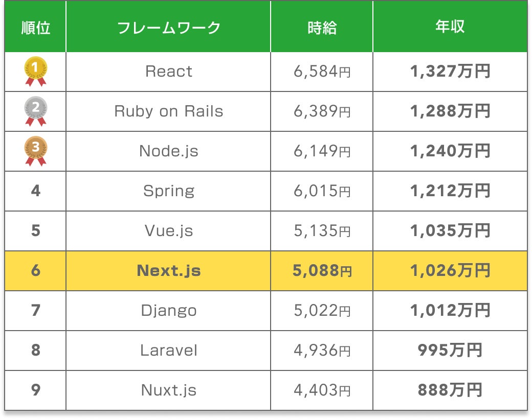Select the Nuxt.js framework cell
The width and height of the screenshot is (532, 419).
pyautogui.click(x=169, y=390)
